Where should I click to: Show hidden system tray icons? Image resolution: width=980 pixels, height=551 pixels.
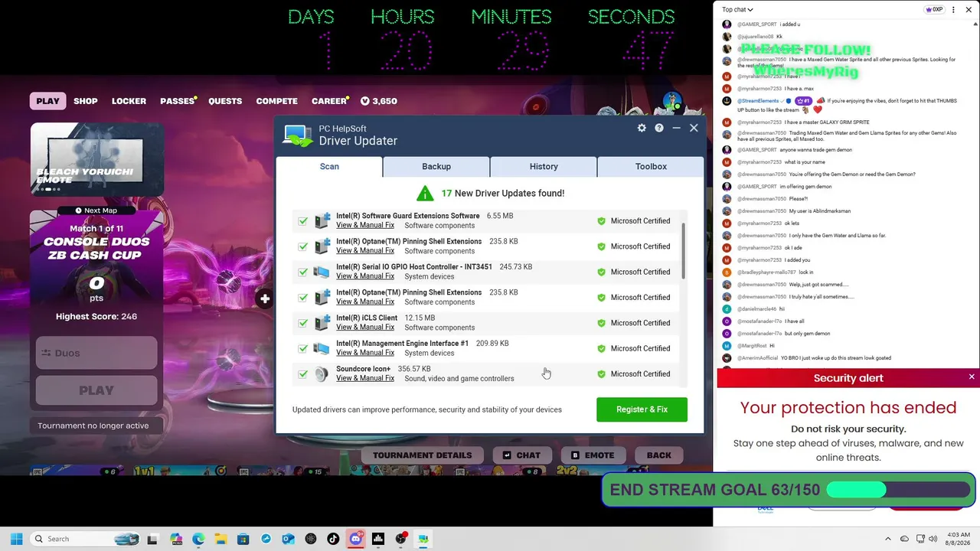click(888, 539)
